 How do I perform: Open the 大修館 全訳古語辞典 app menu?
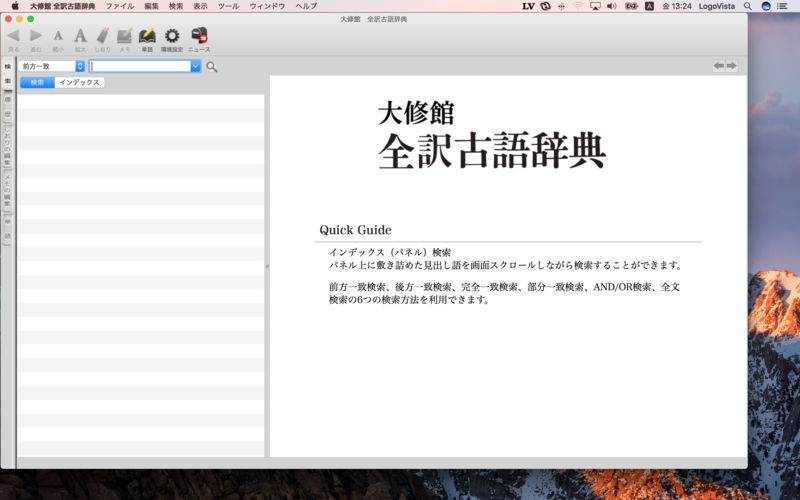(63, 6)
